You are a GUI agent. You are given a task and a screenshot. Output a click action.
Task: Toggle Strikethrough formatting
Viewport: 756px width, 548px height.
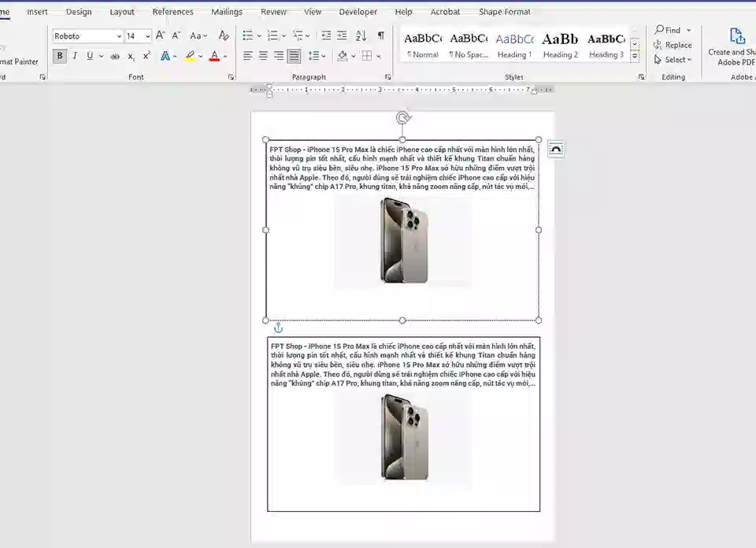coord(115,57)
